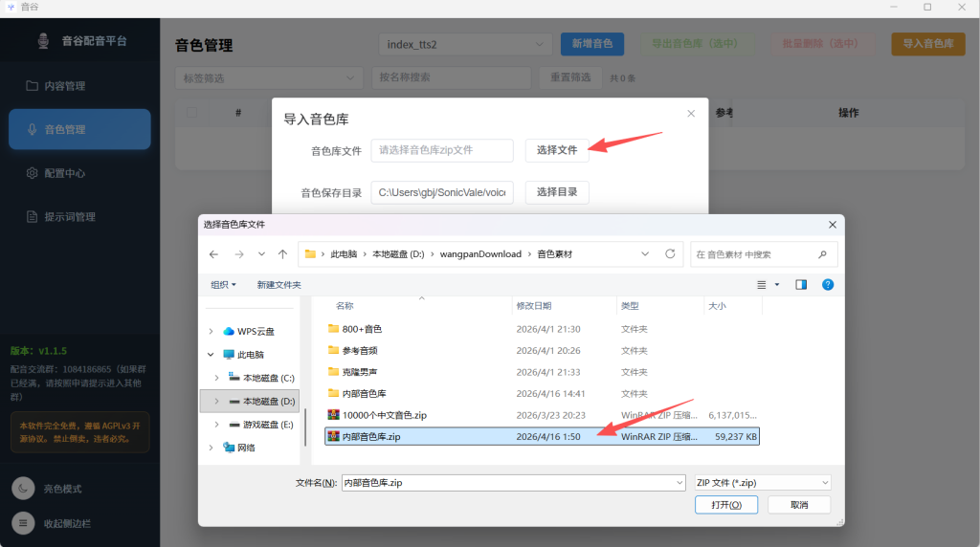Open 内容管理 in the sidebar

(79, 85)
